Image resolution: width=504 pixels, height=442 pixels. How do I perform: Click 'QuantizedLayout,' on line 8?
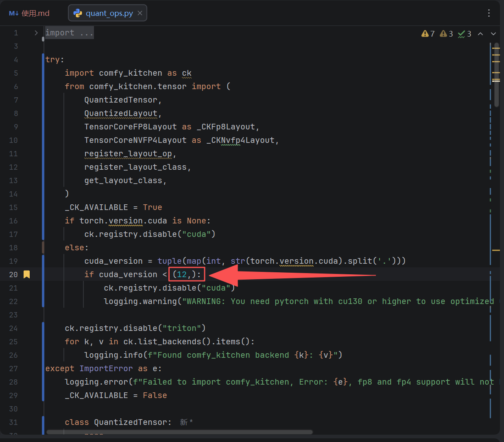tap(123, 113)
